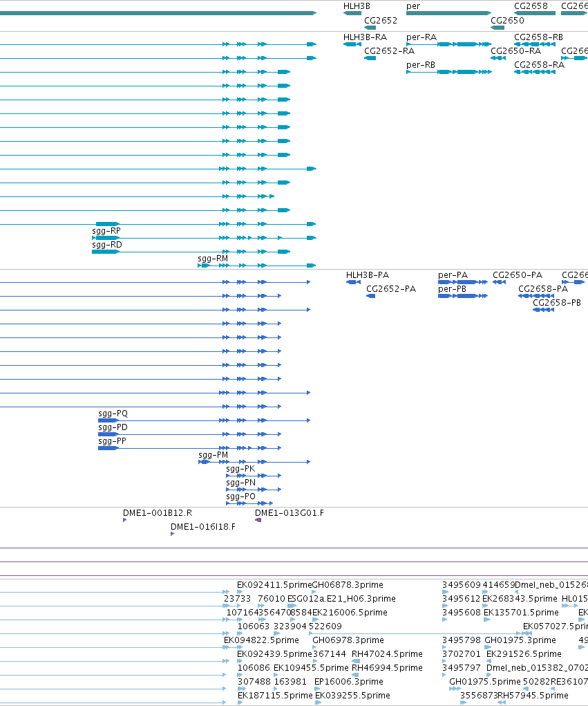
Task: Open the per-RA transcript
Action: click(x=448, y=44)
